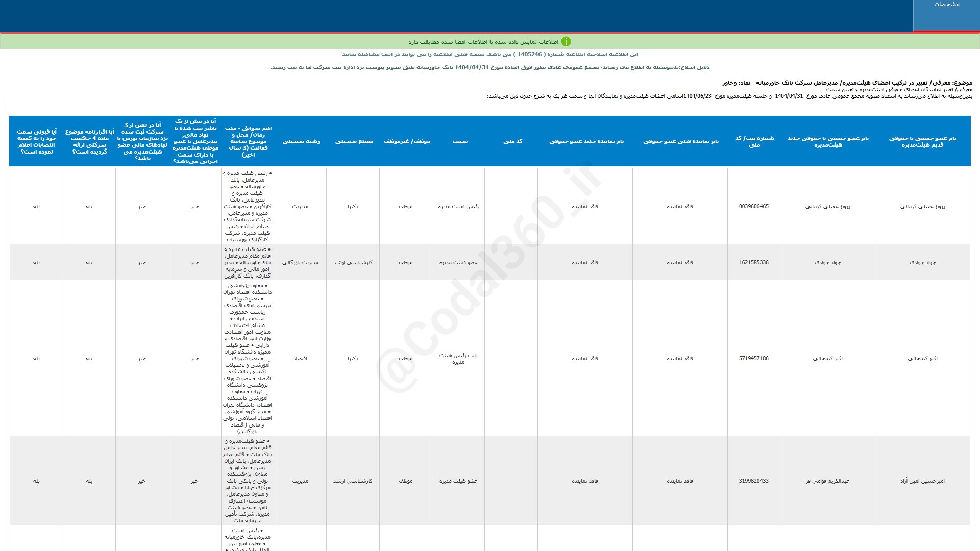
Task: Select registration number 3199820433
Action: pyautogui.click(x=753, y=481)
